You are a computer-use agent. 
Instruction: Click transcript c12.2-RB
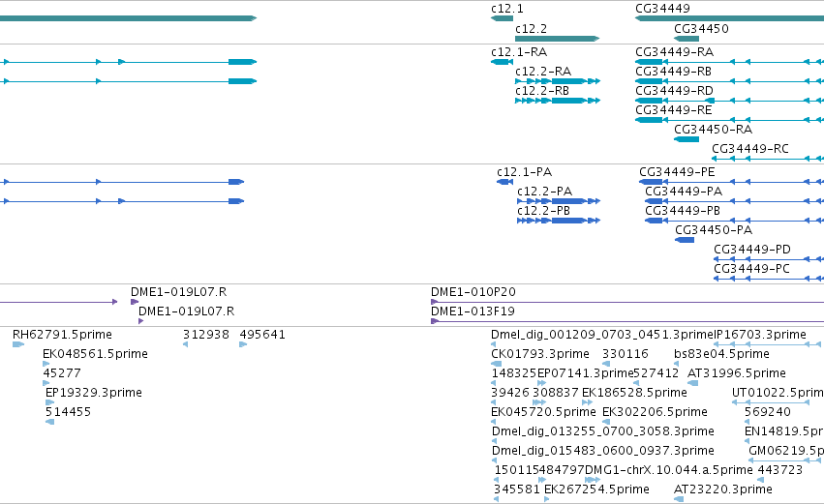click(x=558, y=101)
